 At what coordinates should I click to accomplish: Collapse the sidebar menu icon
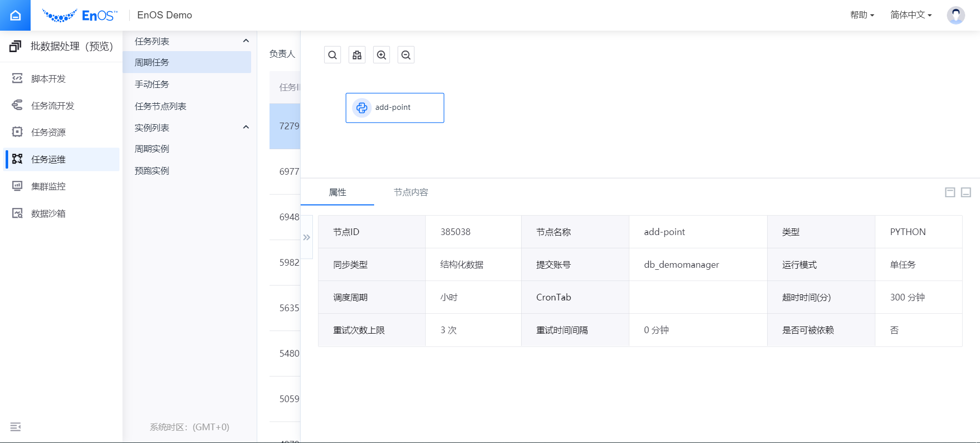pos(15,427)
